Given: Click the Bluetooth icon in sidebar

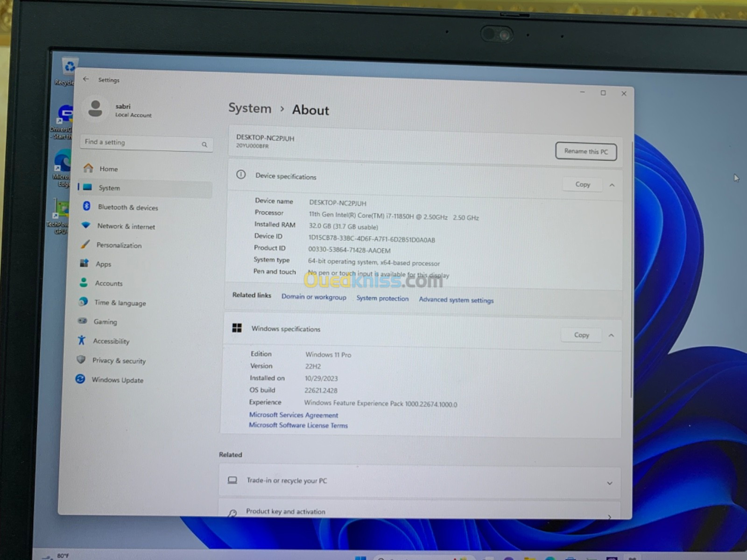Looking at the screenshot, I should (x=86, y=206).
